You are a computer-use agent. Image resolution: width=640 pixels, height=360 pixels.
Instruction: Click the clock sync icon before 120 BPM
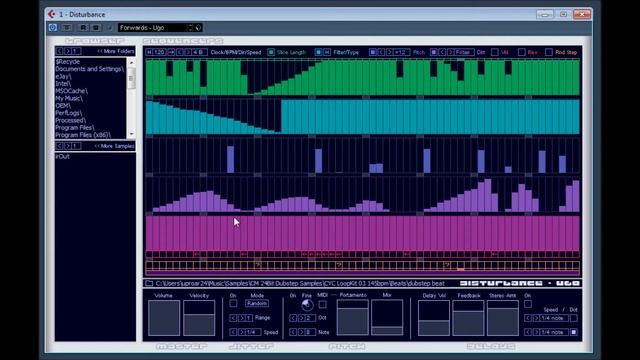149,52
